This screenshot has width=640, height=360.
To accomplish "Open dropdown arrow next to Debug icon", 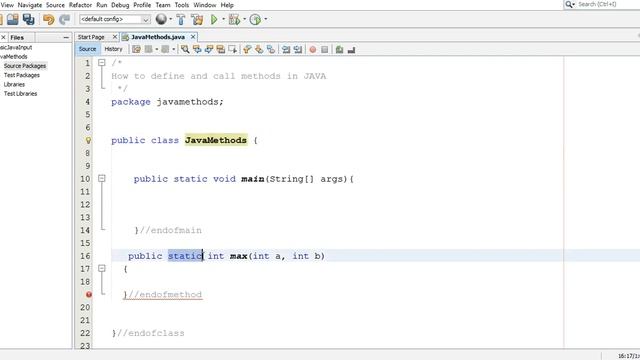I will pyautogui.click(x=244, y=19).
